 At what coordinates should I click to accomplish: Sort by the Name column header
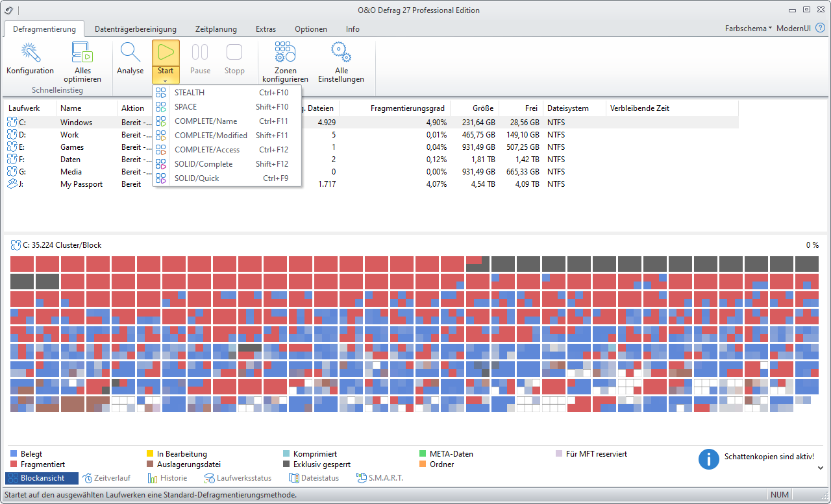87,108
